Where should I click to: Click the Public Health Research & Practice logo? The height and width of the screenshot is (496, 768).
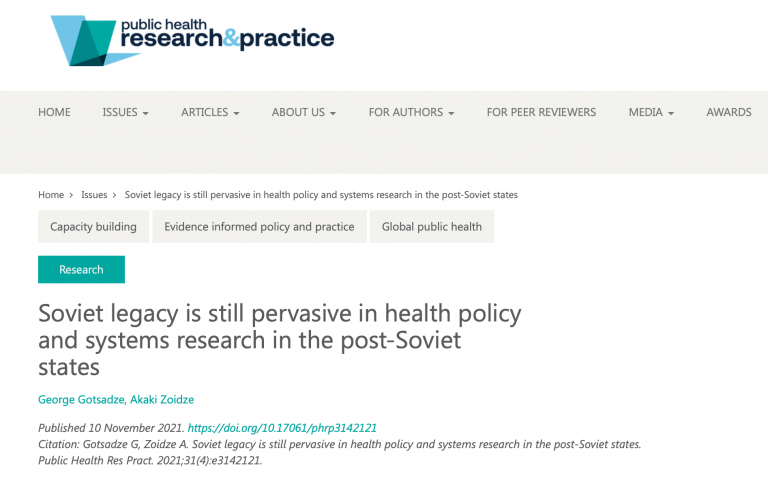192,41
